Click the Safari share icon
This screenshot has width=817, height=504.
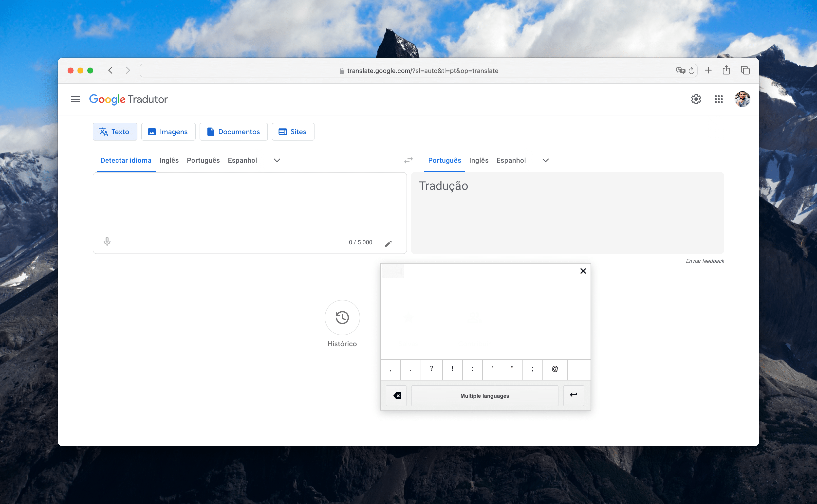[x=727, y=70]
